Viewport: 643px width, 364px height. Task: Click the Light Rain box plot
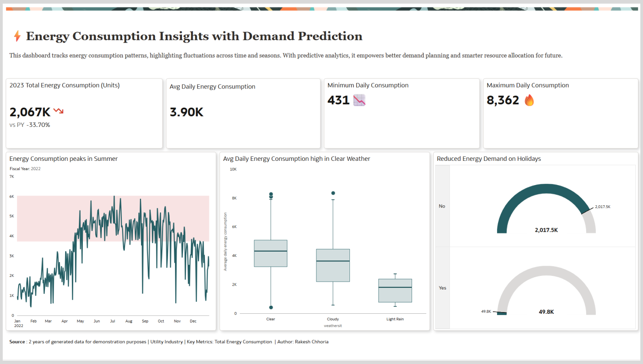tap(395, 290)
